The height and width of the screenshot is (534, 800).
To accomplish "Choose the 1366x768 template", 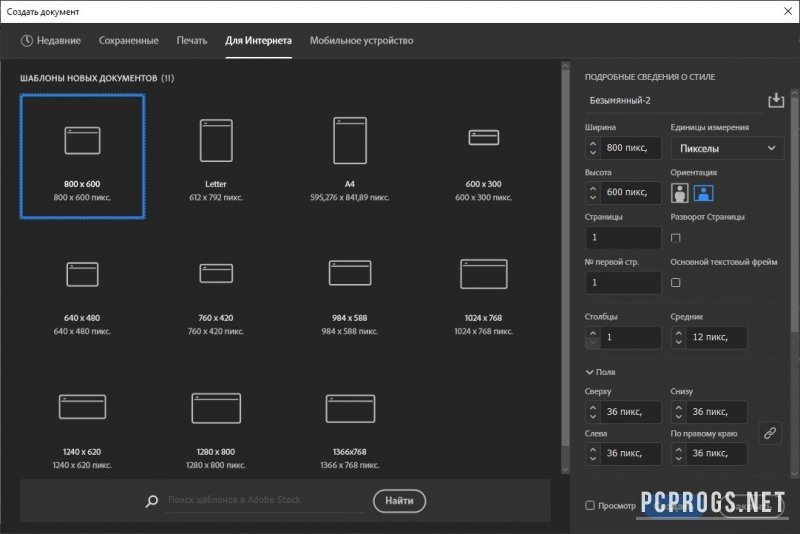I will tap(349, 431).
